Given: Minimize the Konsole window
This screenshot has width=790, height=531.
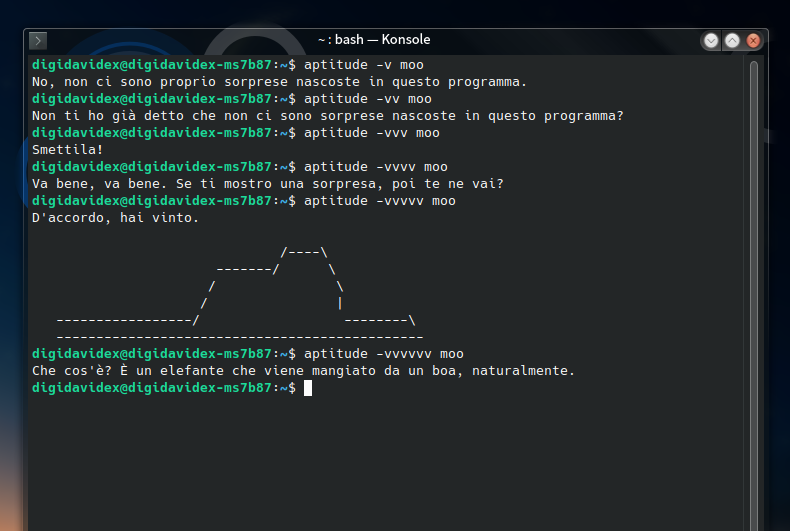Looking at the screenshot, I should pos(711,40).
